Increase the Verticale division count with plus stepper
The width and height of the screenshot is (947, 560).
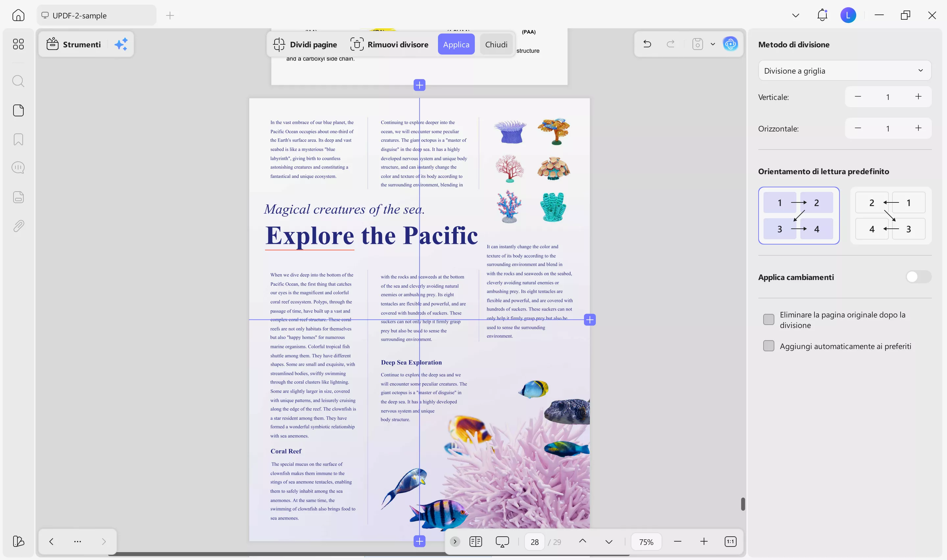click(919, 97)
